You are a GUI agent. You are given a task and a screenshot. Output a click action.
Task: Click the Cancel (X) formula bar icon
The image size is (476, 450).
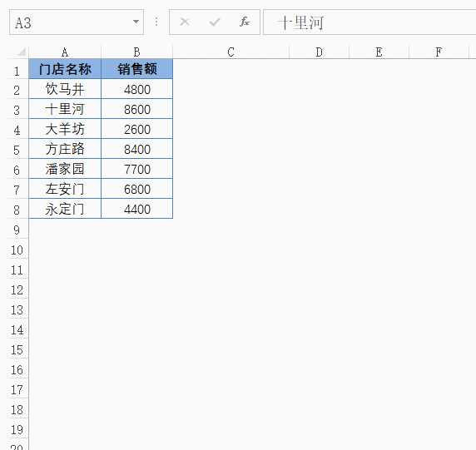185,22
